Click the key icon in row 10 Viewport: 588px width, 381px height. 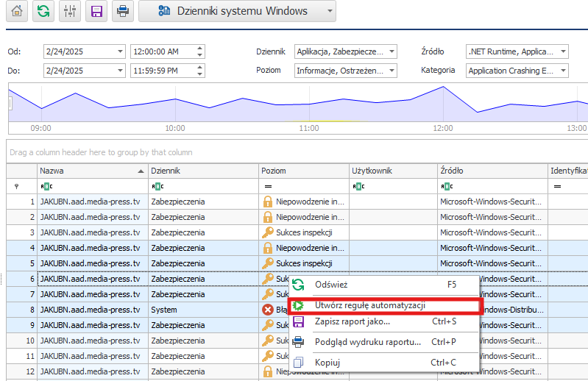coord(267,341)
